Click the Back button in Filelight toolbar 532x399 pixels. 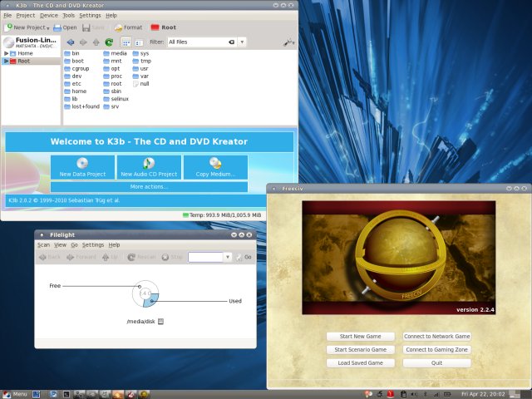[50, 257]
